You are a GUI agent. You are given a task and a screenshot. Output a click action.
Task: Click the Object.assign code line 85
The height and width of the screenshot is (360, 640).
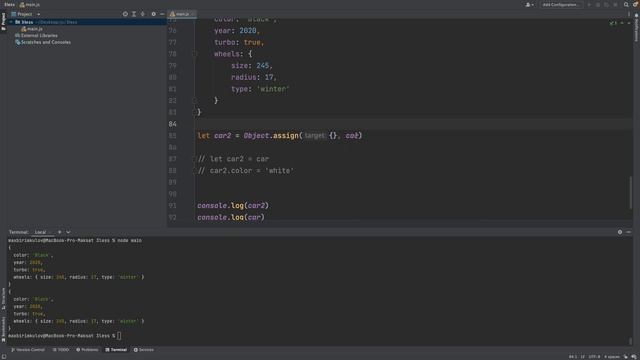(x=280, y=136)
